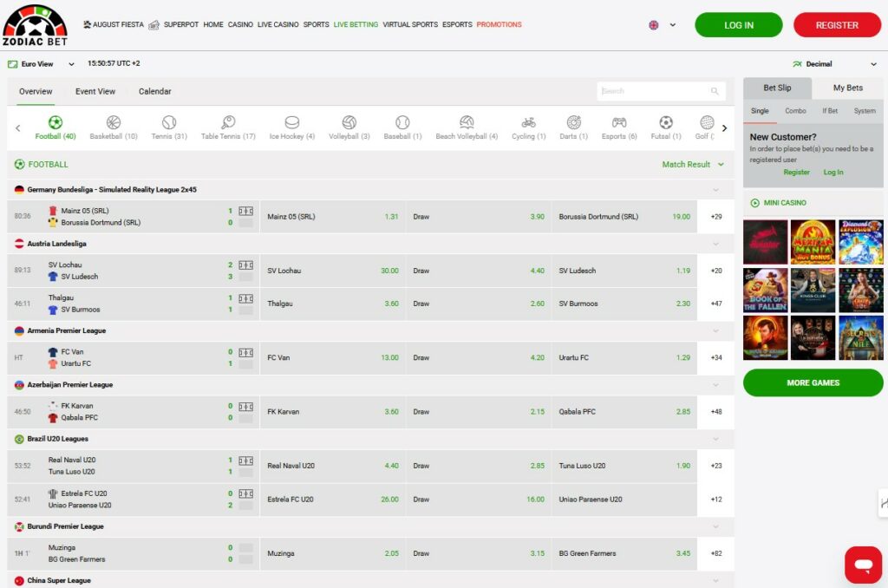Click the Log In link in bet slip
This screenshot has width=888, height=588.
(x=833, y=173)
